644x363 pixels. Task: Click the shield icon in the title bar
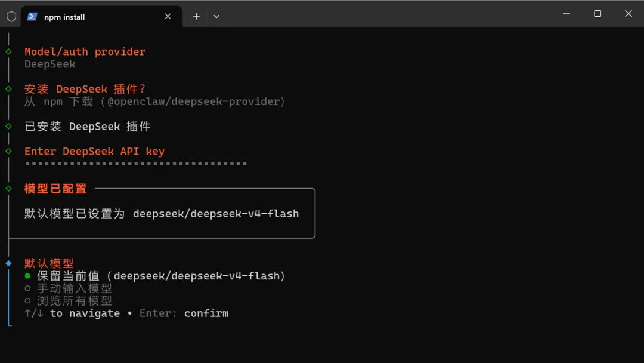(x=11, y=17)
